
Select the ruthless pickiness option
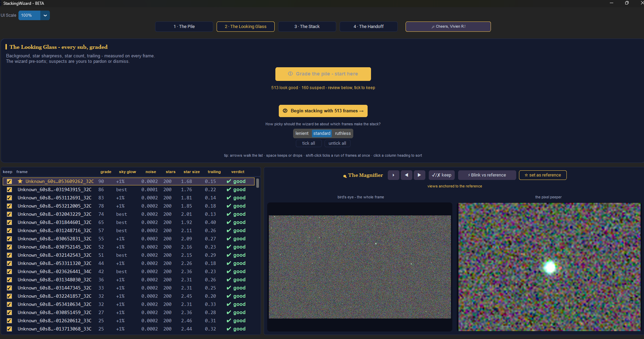tap(343, 133)
